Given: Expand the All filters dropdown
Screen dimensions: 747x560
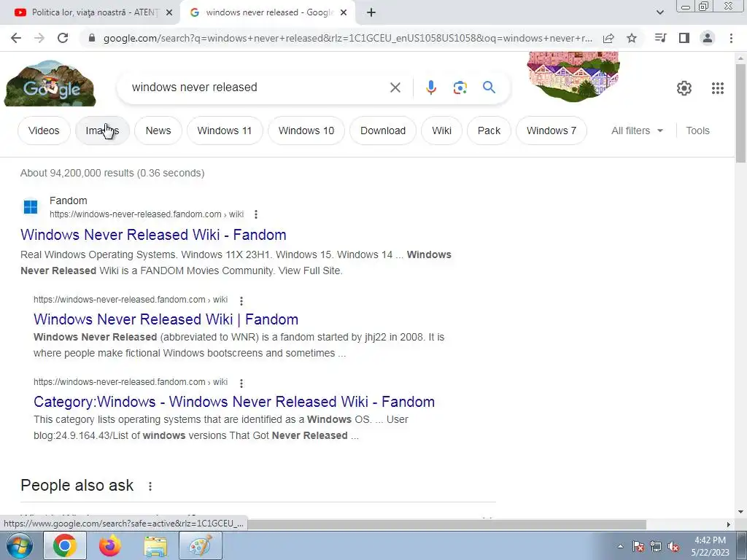Looking at the screenshot, I should [x=637, y=131].
